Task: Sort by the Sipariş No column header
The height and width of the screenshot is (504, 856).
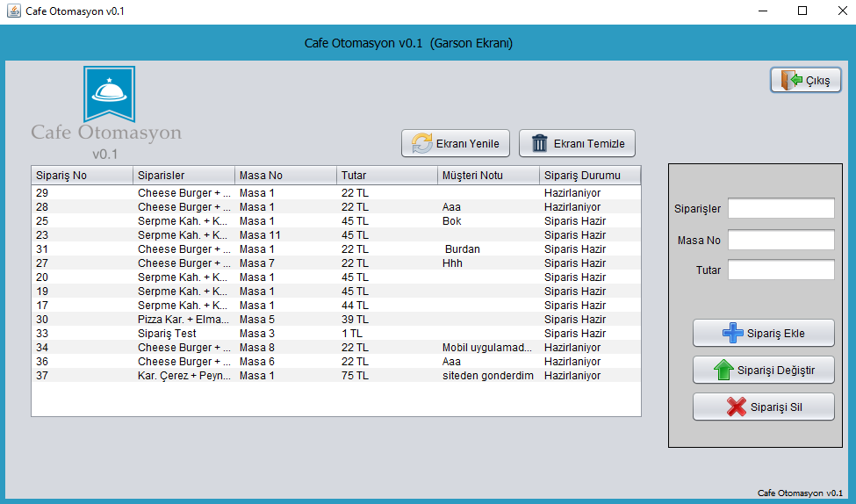Action: [82, 176]
